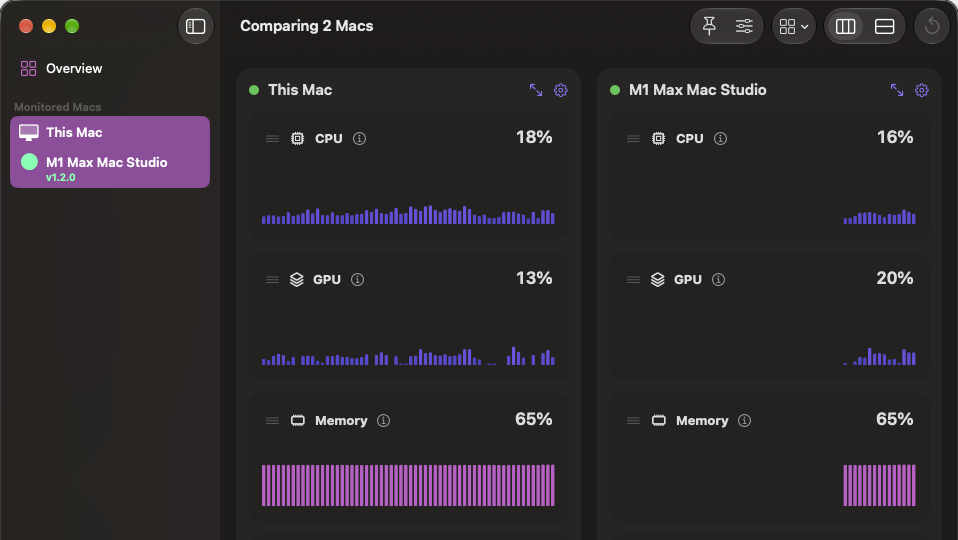Click the This Mac CPU usage graph
Screen dimensions: 958x540
(408, 215)
